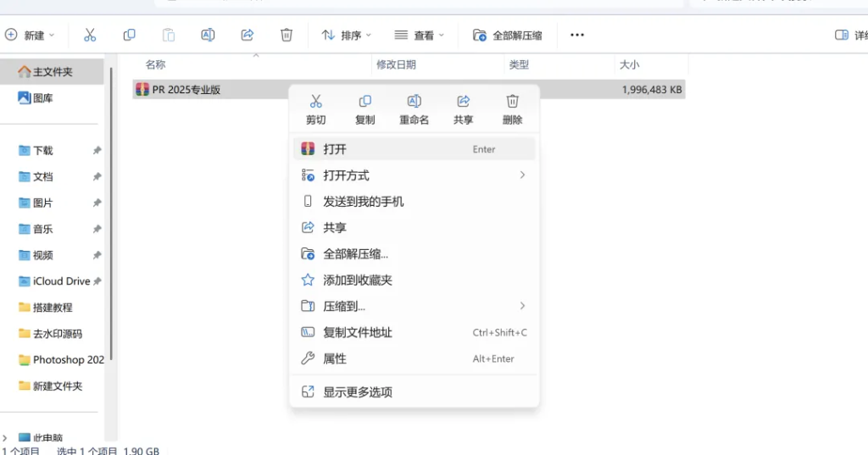Select 共享 entry in menu list

[414, 227]
